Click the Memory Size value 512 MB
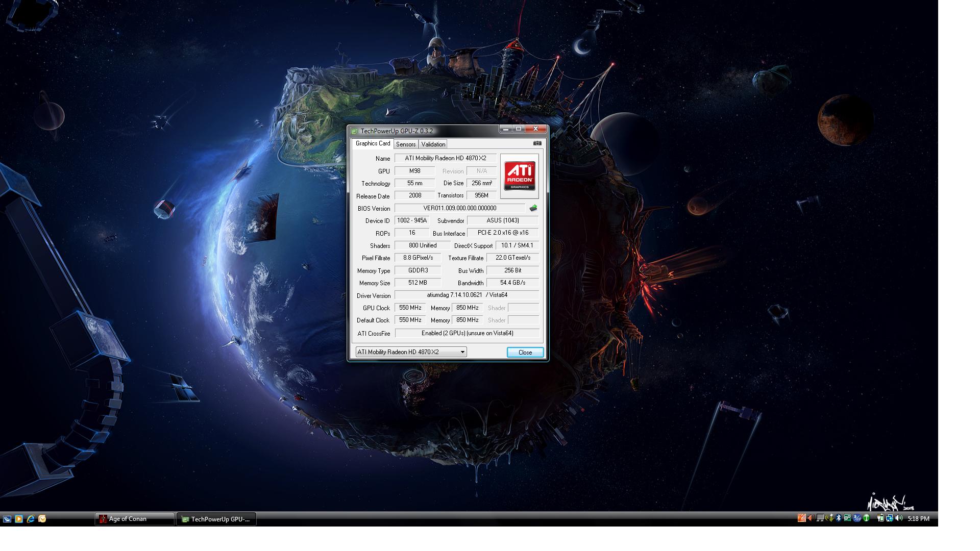The image size is (980, 551). pyautogui.click(x=418, y=283)
